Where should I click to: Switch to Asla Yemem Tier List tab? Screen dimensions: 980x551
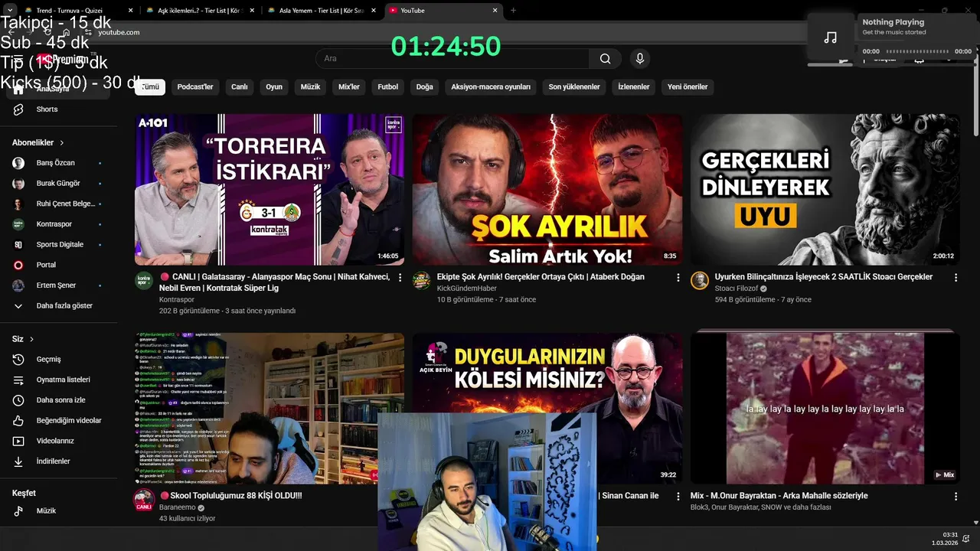coord(321,11)
